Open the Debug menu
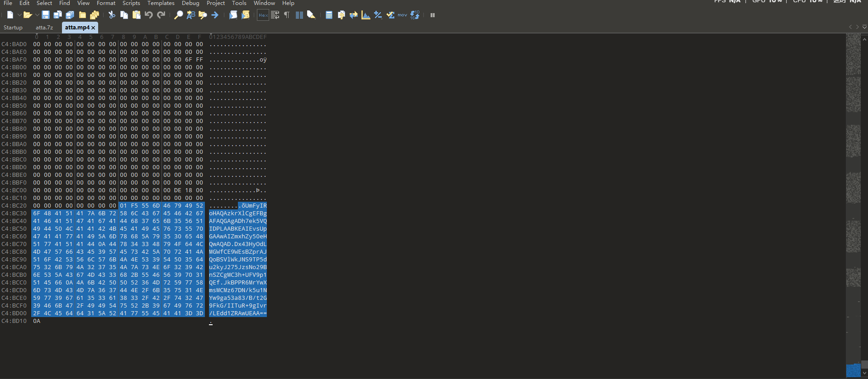 coord(190,3)
